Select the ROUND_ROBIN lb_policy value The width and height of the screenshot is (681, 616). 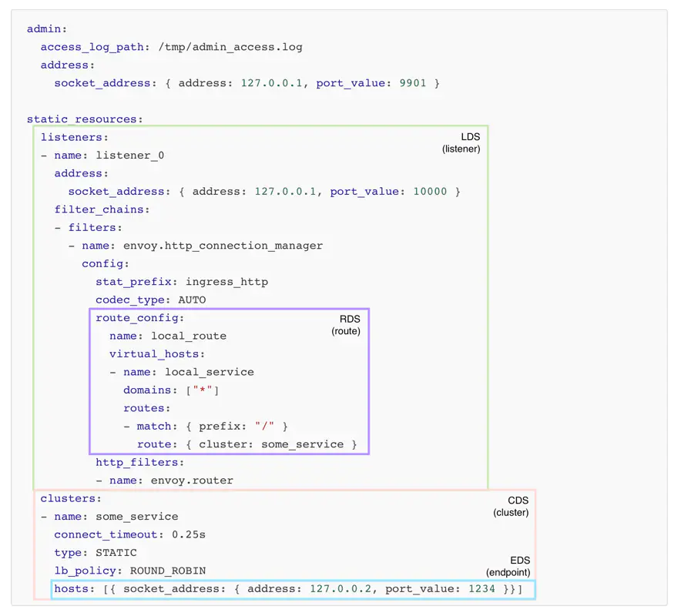point(167,571)
